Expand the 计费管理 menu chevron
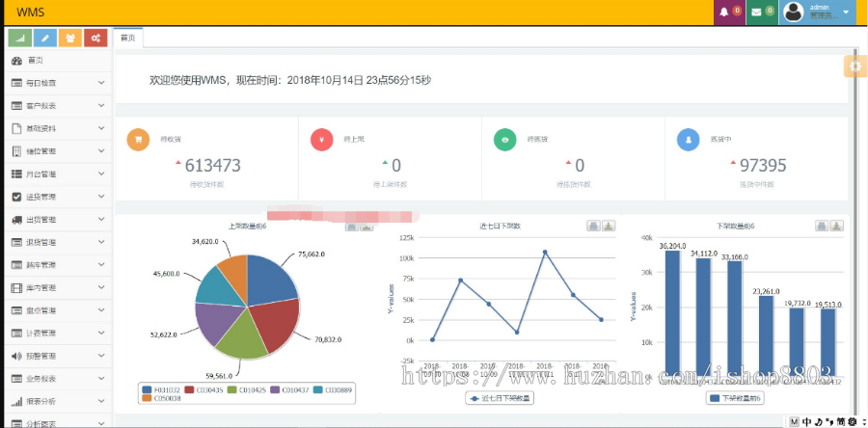 click(x=101, y=333)
